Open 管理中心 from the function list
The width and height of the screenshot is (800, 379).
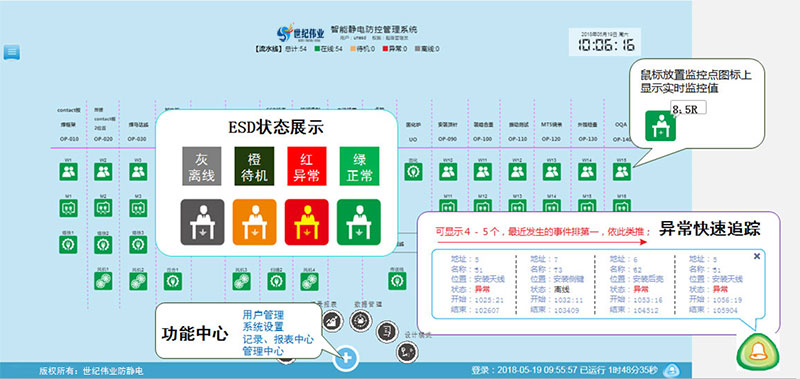(263, 351)
